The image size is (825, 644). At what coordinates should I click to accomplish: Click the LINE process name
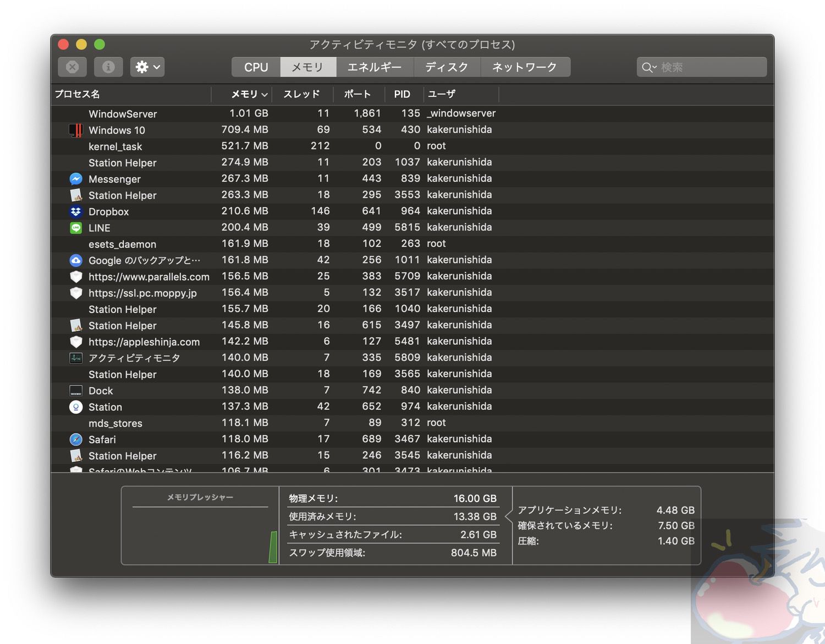point(100,228)
